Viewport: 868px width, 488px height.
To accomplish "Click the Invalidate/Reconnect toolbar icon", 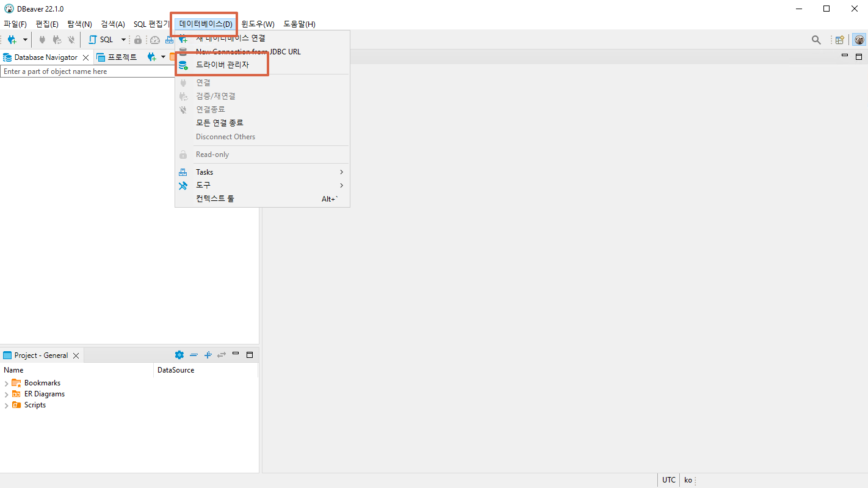I will (x=57, y=40).
